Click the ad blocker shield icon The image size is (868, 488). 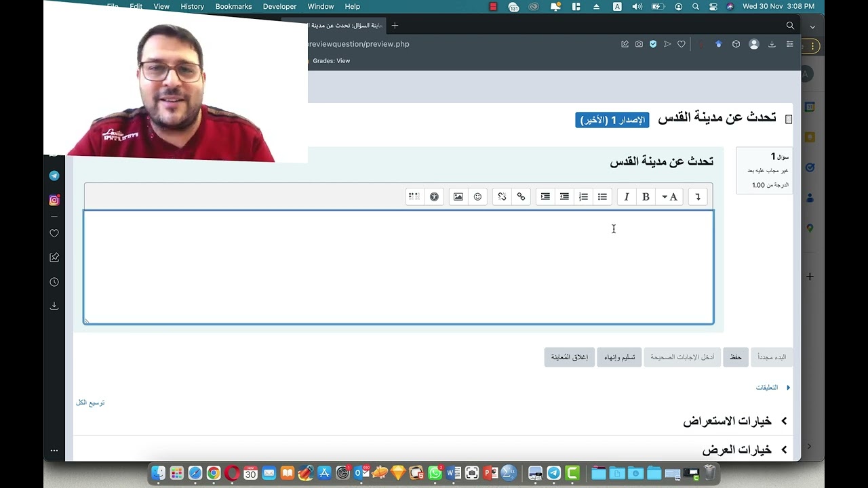[653, 44]
